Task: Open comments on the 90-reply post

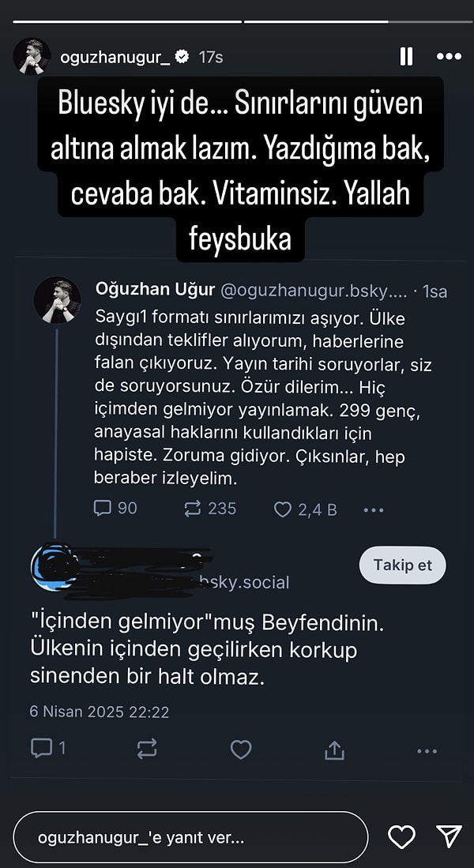Action: (x=103, y=509)
